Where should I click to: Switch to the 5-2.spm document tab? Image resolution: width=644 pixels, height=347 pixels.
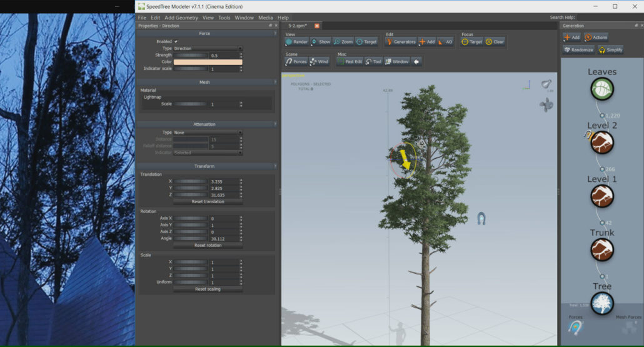pos(298,26)
